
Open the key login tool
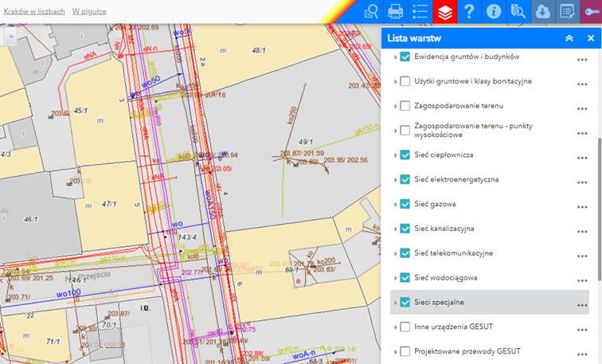[x=591, y=11]
